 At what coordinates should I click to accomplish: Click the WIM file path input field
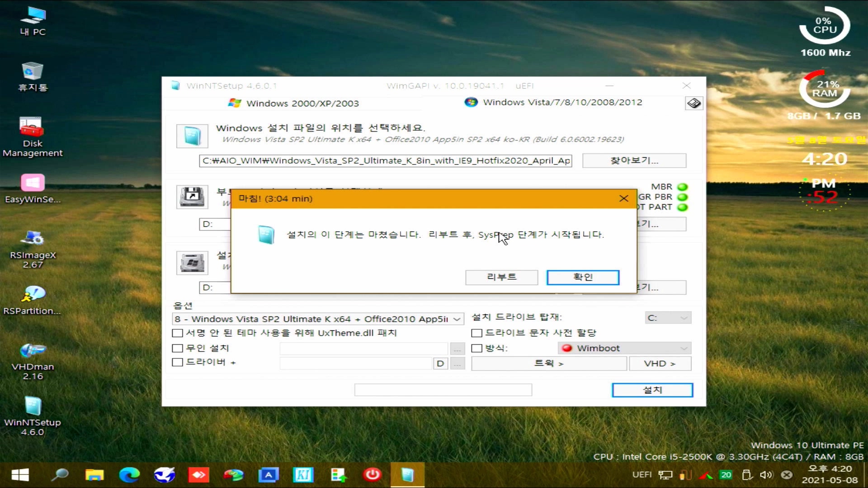point(385,161)
